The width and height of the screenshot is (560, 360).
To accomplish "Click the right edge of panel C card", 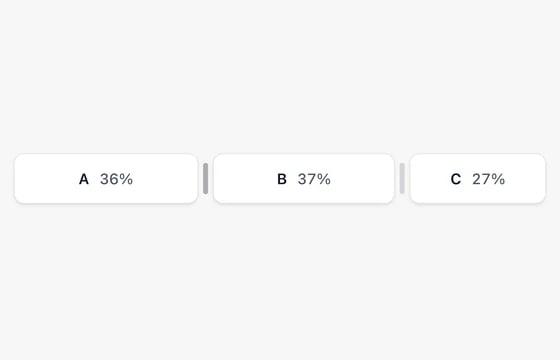I will [x=544, y=179].
